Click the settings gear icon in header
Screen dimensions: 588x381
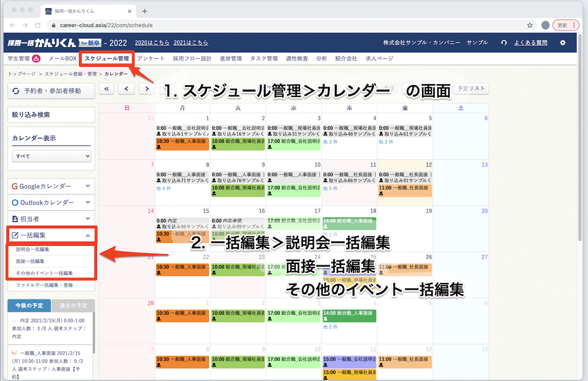pyautogui.click(x=563, y=43)
